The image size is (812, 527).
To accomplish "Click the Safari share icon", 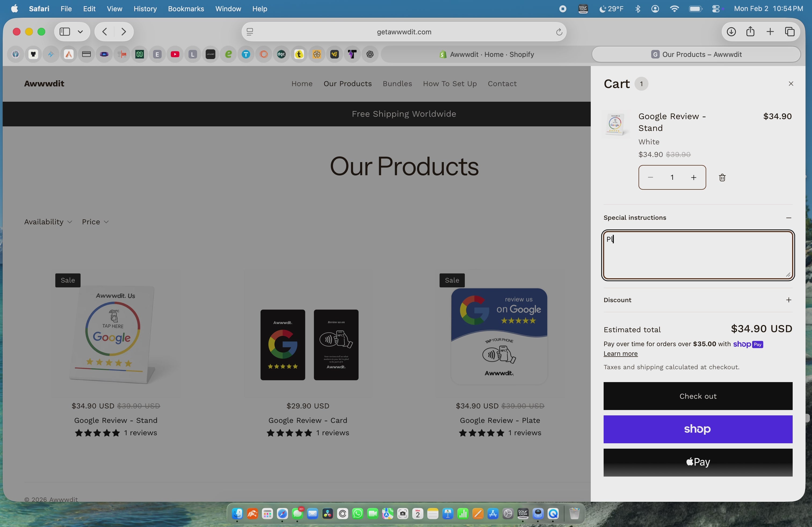I will (750, 32).
